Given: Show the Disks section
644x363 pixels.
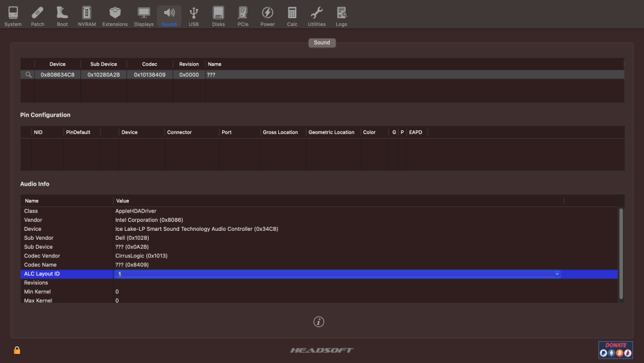Looking at the screenshot, I should click(218, 17).
